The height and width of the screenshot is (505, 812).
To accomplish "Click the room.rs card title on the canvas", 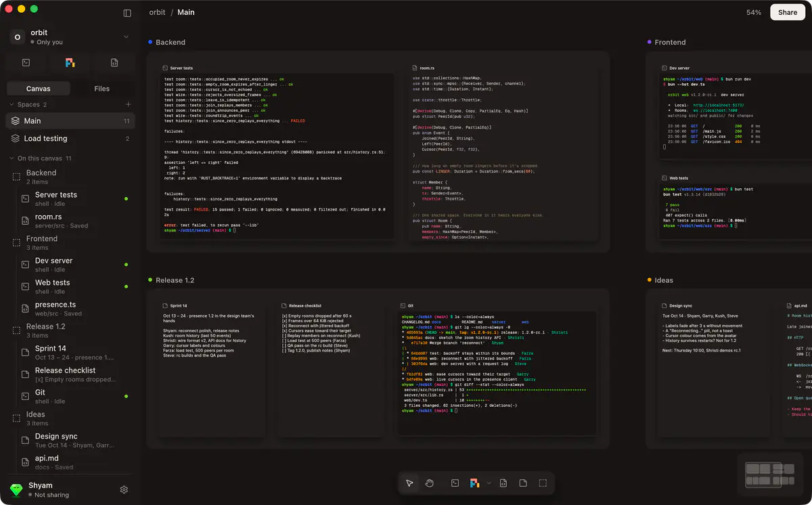I will tap(426, 68).
